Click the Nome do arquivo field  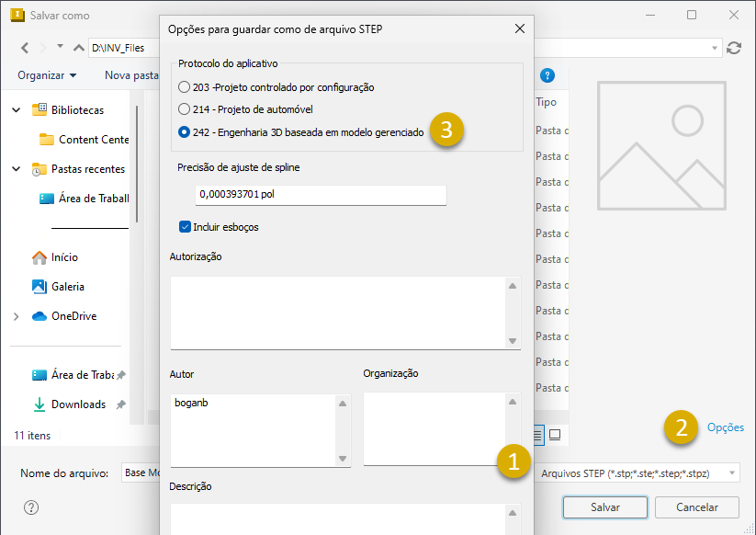point(141,472)
